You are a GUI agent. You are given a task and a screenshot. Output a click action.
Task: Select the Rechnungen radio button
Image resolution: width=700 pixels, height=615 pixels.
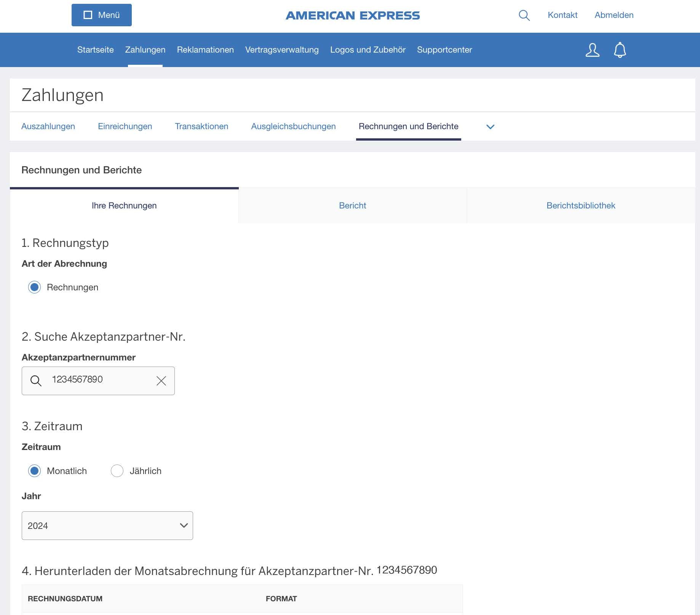(x=35, y=287)
